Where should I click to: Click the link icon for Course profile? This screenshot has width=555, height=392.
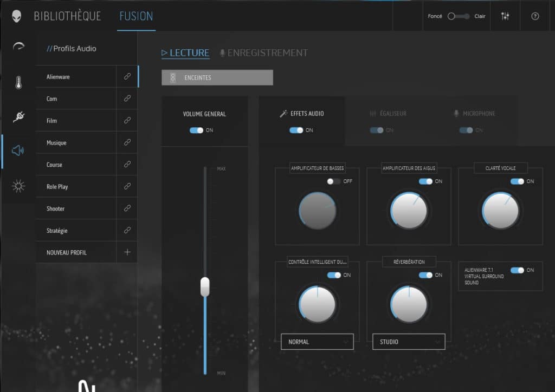127,165
